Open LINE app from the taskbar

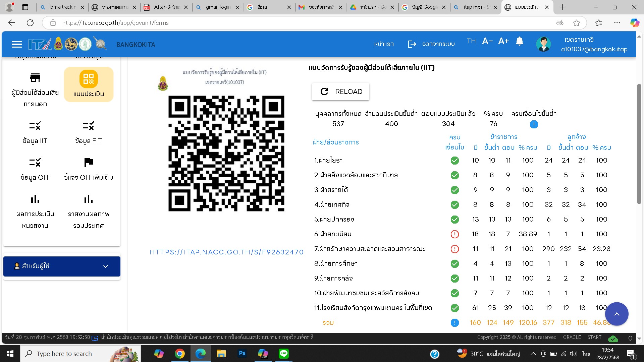[x=284, y=353]
